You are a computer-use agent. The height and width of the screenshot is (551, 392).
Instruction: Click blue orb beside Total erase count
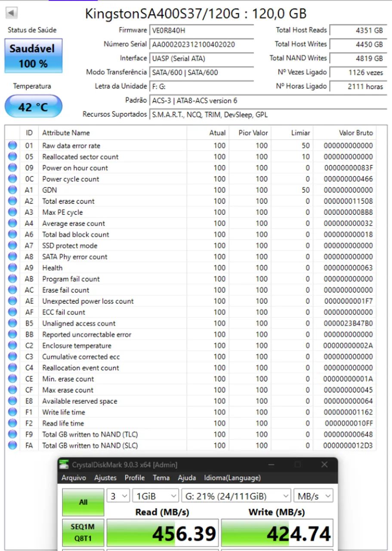tap(12, 201)
